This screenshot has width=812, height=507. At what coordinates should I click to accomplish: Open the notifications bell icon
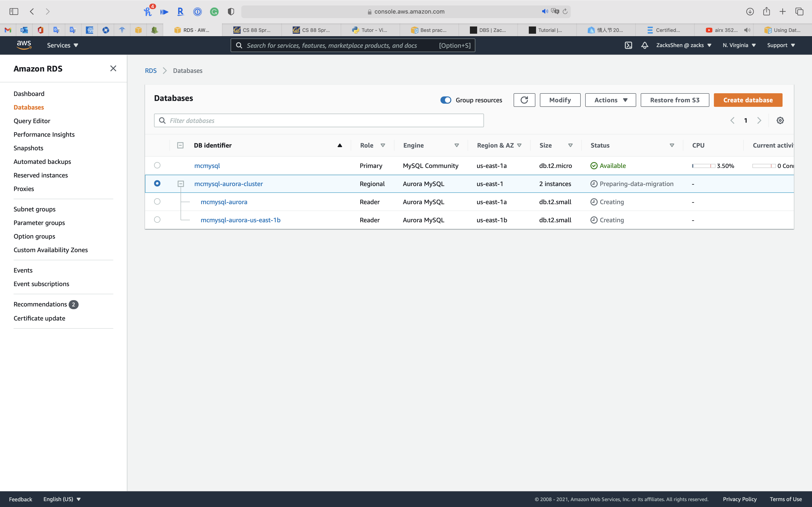tap(645, 45)
